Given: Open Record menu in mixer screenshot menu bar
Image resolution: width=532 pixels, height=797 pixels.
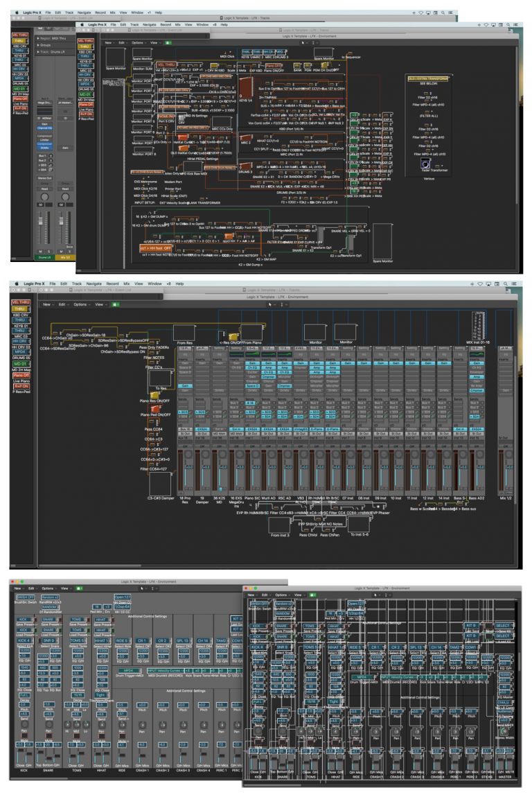Looking at the screenshot, I should [112, 283].
